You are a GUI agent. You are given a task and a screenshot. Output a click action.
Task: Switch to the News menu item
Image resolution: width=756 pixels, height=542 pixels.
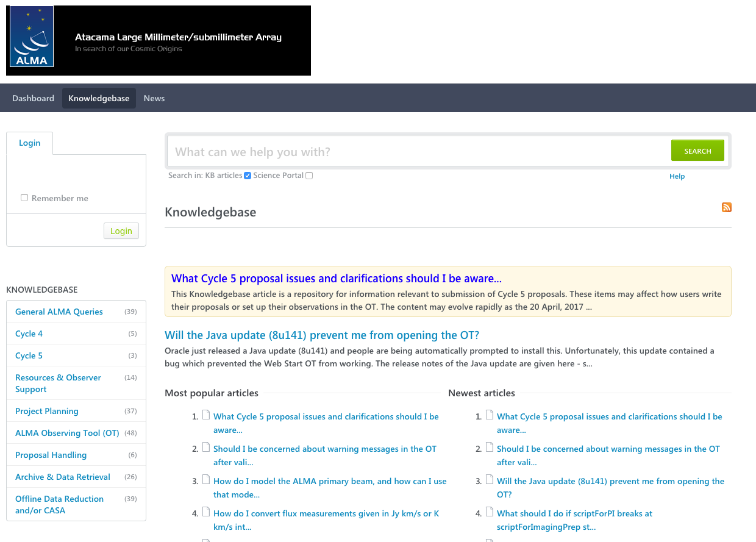(x=154, y=98)
